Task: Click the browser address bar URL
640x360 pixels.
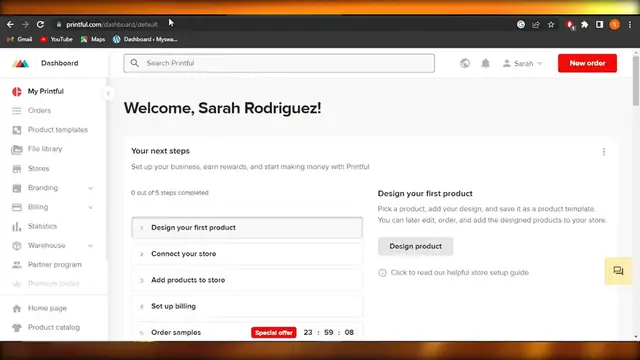Action: point(112,24)
